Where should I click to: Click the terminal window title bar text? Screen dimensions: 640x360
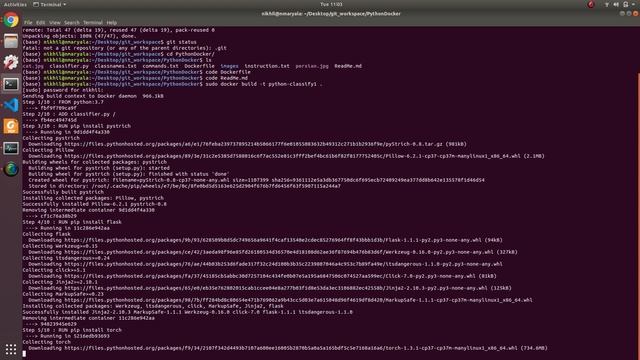[331, 13]
